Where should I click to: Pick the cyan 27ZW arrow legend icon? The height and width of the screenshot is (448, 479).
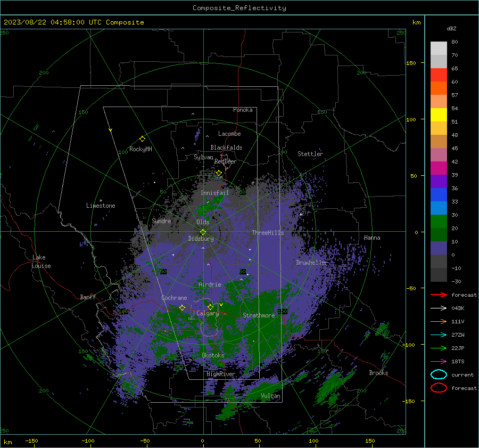point(439,335)
